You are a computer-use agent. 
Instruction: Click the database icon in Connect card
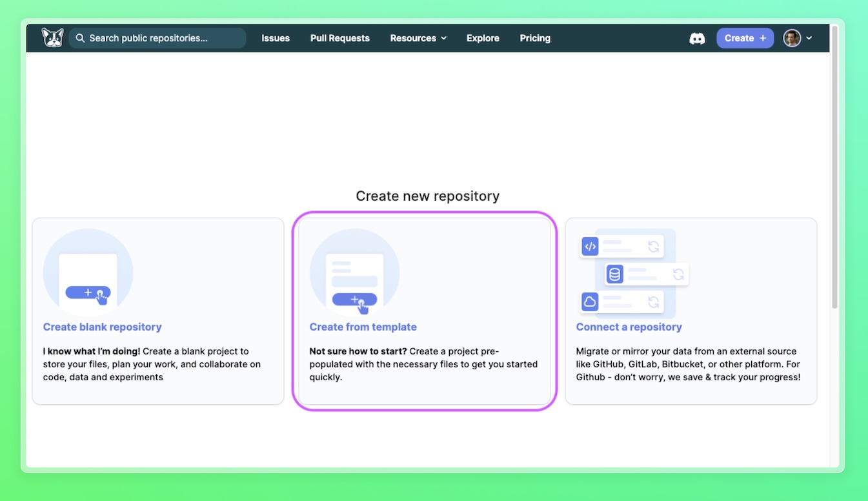pyautogui.click(x=614, y=274)
